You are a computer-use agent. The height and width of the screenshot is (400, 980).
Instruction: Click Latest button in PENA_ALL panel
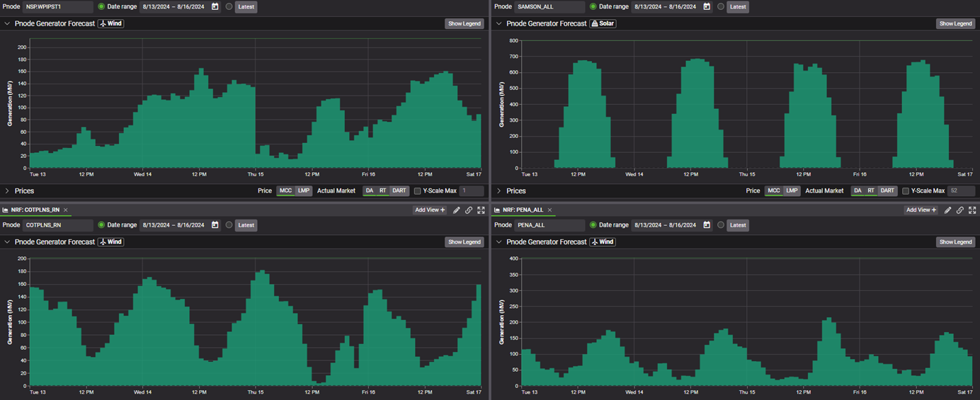[737, 225]
